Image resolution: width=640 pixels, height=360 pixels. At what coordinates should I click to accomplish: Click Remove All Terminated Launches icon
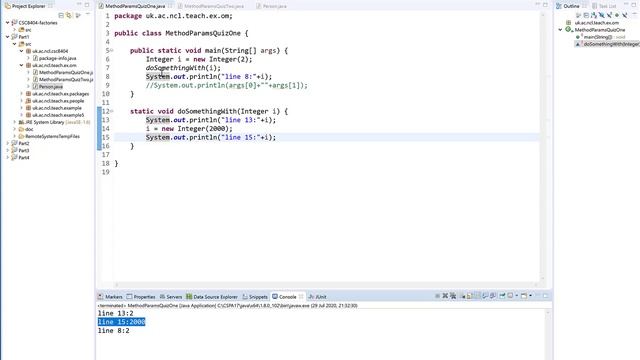tap(453, 296)
